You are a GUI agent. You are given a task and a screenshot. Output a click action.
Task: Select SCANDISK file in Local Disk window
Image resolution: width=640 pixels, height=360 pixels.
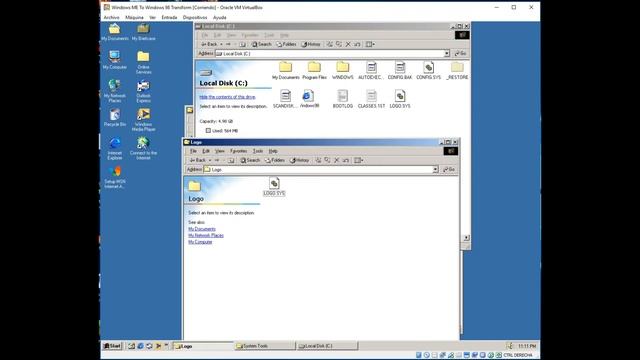coord(285,99)
